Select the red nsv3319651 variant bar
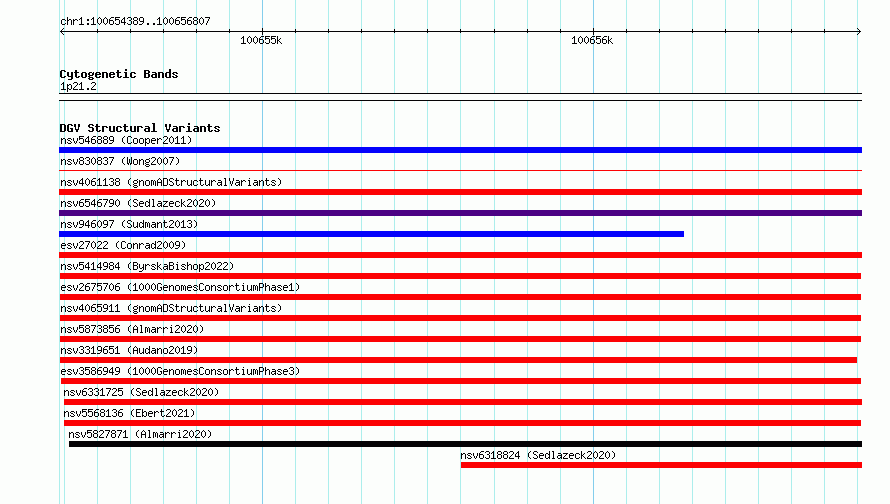This screenshot has width=890, height=504. pyautogui.click(x=459, y=360)
